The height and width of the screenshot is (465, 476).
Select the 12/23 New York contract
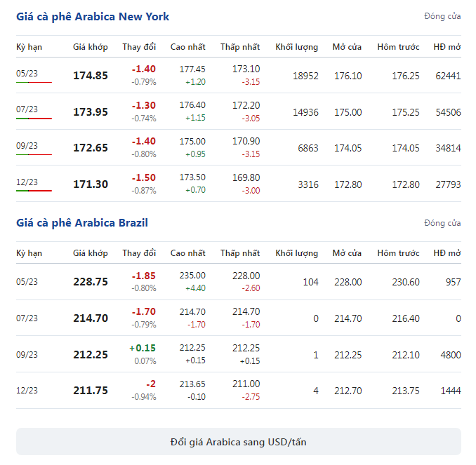pyautogui.click(x=27, y=182)
